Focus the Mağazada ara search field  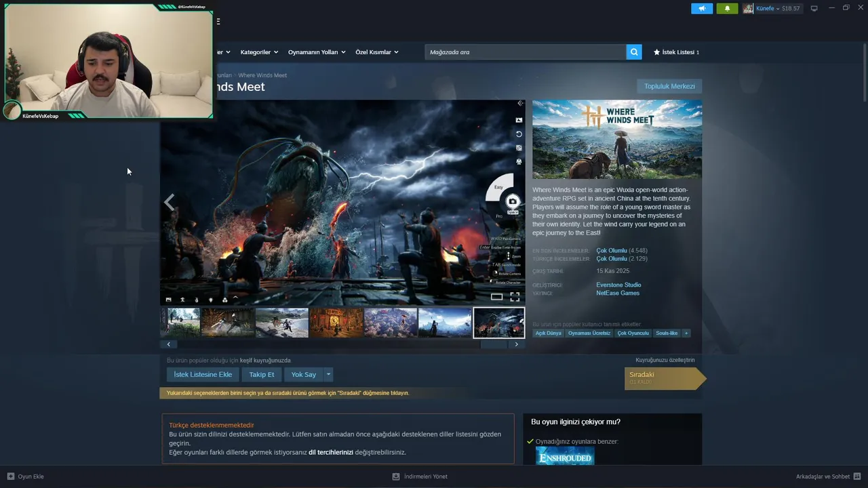(x=526, y=52)
